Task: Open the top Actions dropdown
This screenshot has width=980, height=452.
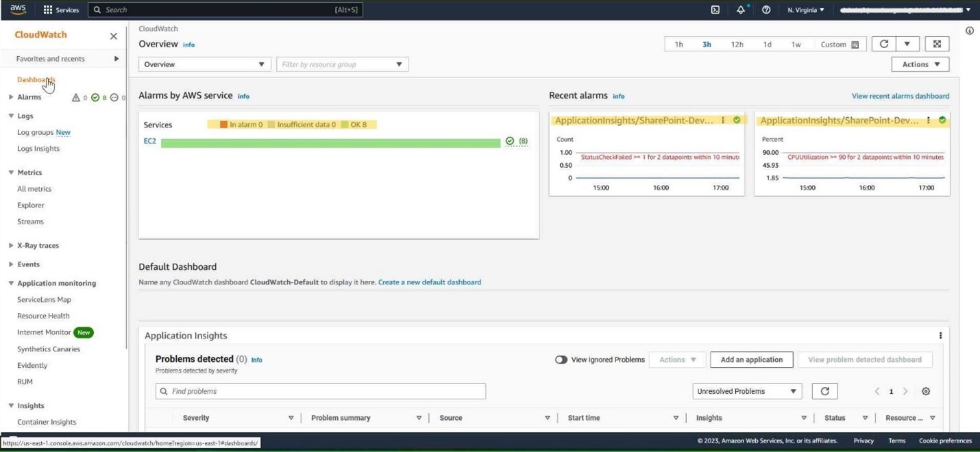Action: (920, 64)
